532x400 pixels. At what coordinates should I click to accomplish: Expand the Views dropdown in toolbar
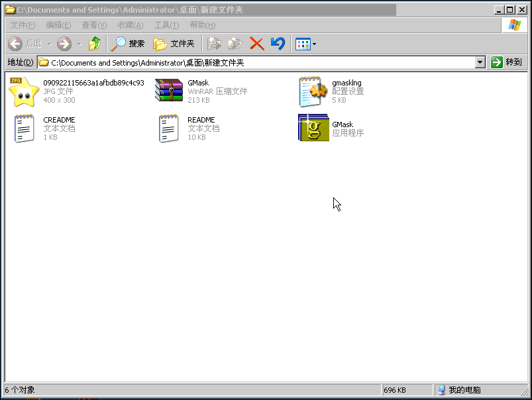tap(314, 44)
